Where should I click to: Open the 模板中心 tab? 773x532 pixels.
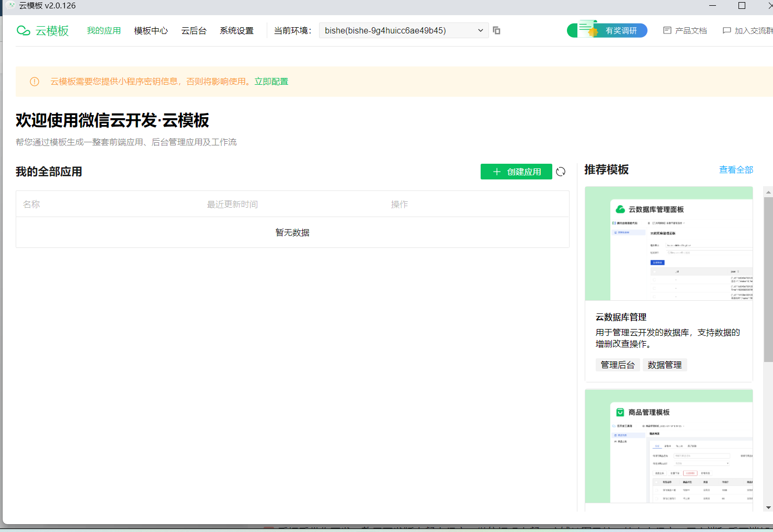[x=151, y=31]
